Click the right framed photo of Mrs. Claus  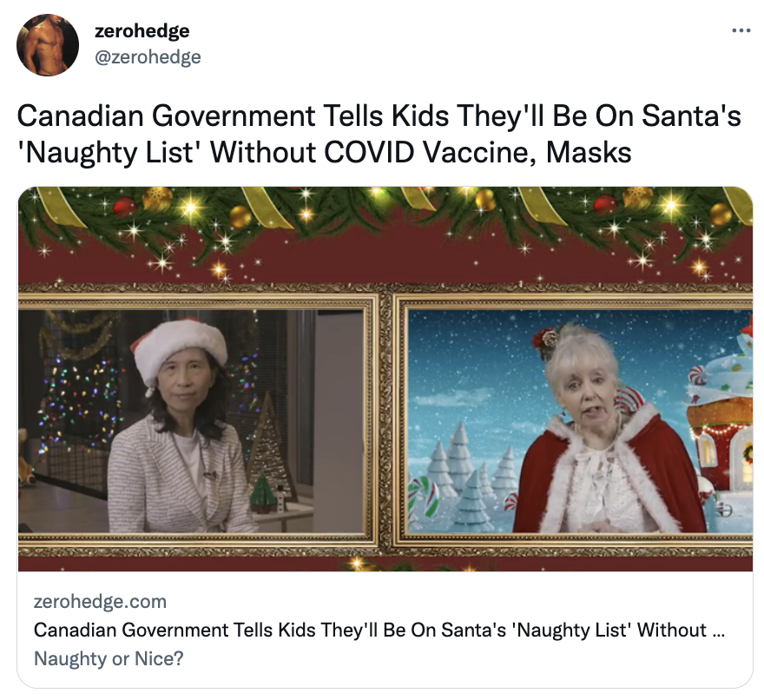580,422
